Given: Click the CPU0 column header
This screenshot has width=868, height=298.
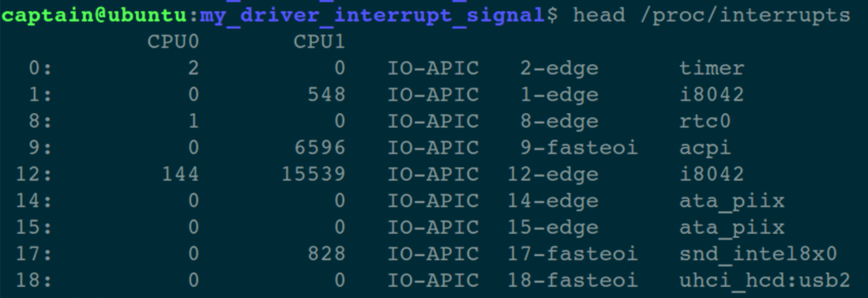Looking at the screenshot, I should pyautogui.click(x=173, y=42).
